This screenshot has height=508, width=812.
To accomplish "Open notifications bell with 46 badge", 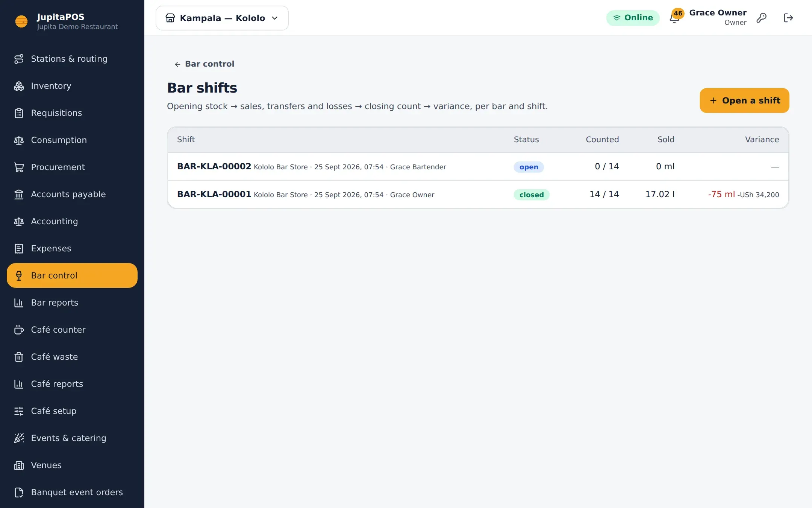I will pyautogui.click(x=675, y=17).
